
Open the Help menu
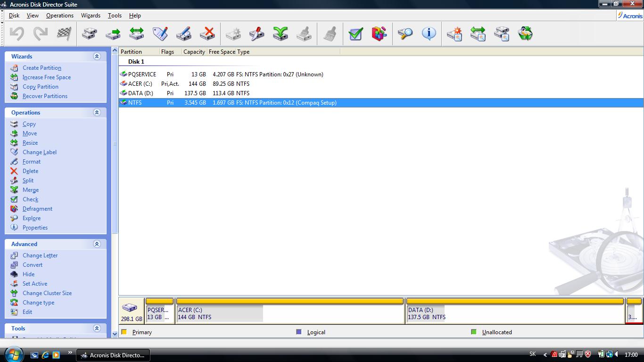135,15
